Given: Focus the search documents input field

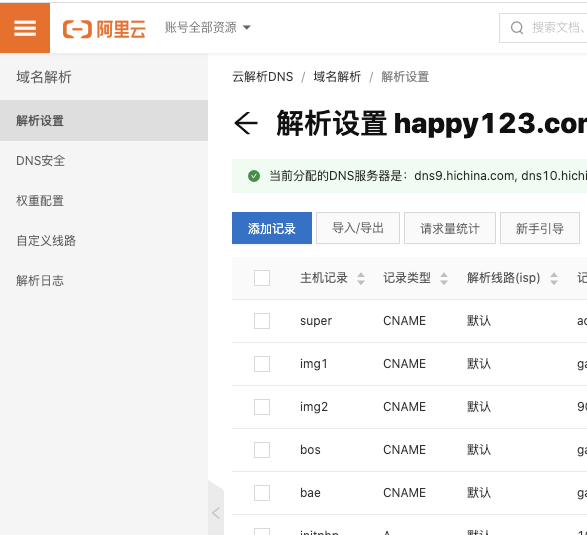Looking at the screenshot, I should point(543,28).
